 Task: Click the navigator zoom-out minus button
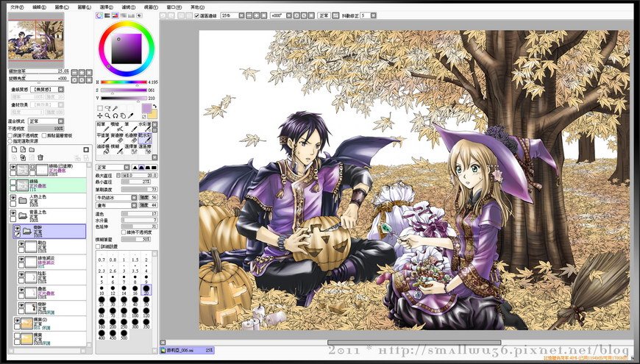(x=74, y=72)
